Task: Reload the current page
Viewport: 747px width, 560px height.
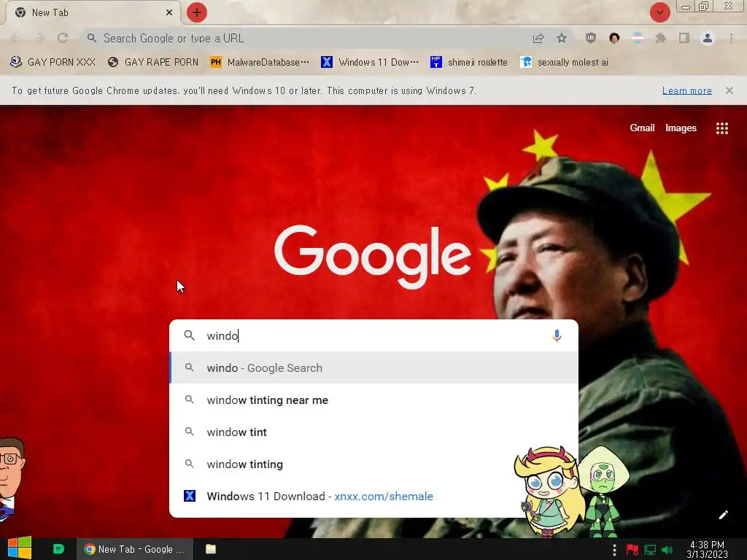Action: pos(63,38)
